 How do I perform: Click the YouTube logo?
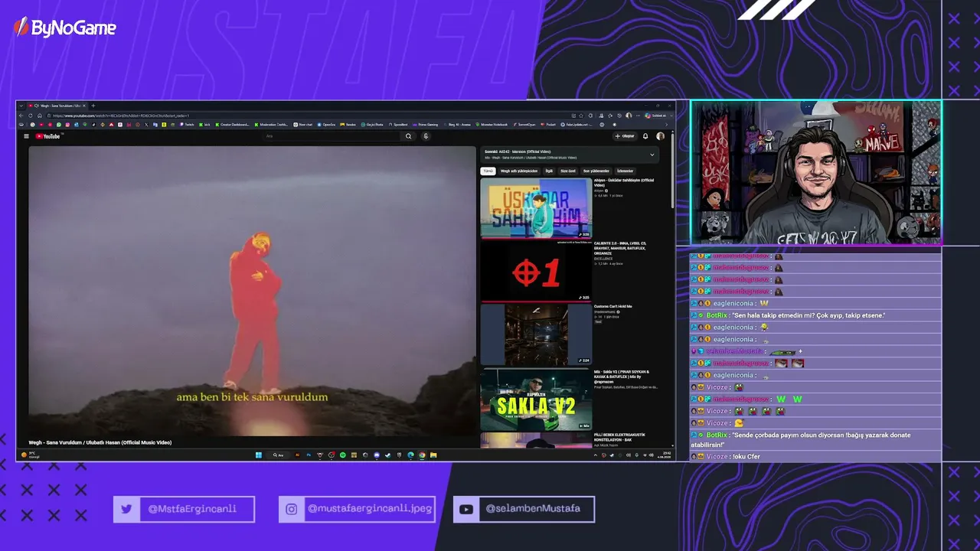47,136
